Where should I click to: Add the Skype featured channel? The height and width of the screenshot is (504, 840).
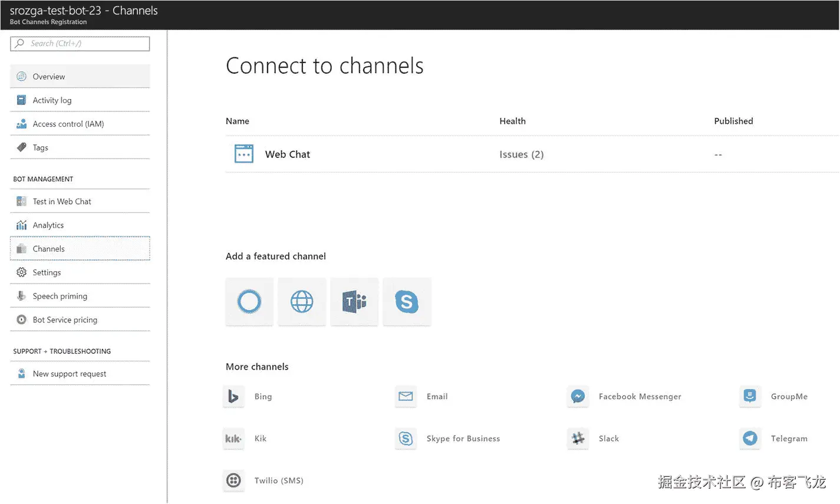[407, 302]
